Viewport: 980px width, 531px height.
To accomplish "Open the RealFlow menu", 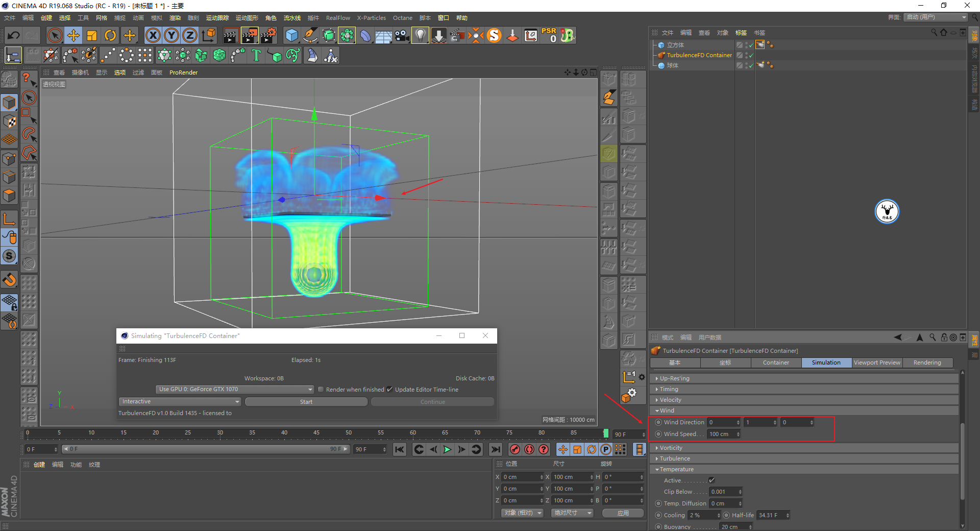I will (338, 18).
